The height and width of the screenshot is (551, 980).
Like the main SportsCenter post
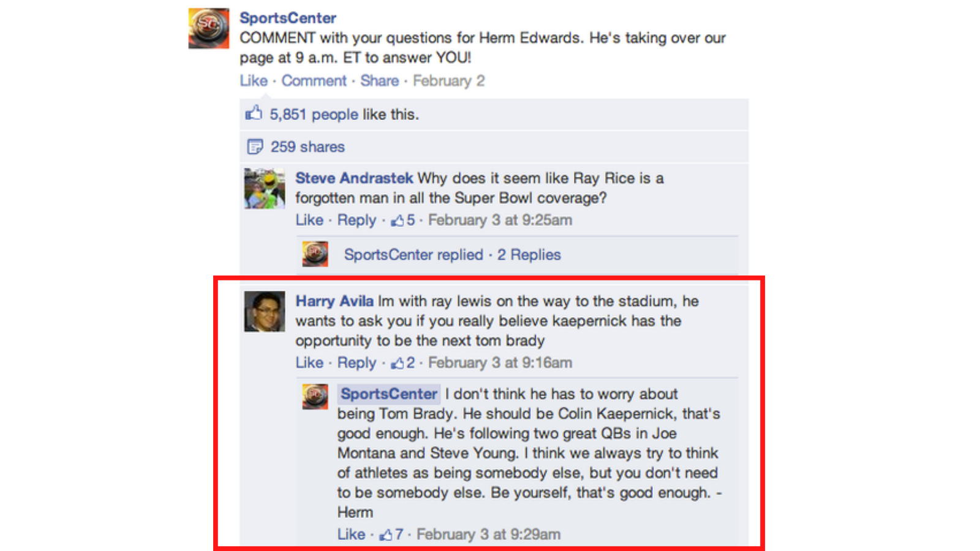pyautogui.click(x=254, y=81)
